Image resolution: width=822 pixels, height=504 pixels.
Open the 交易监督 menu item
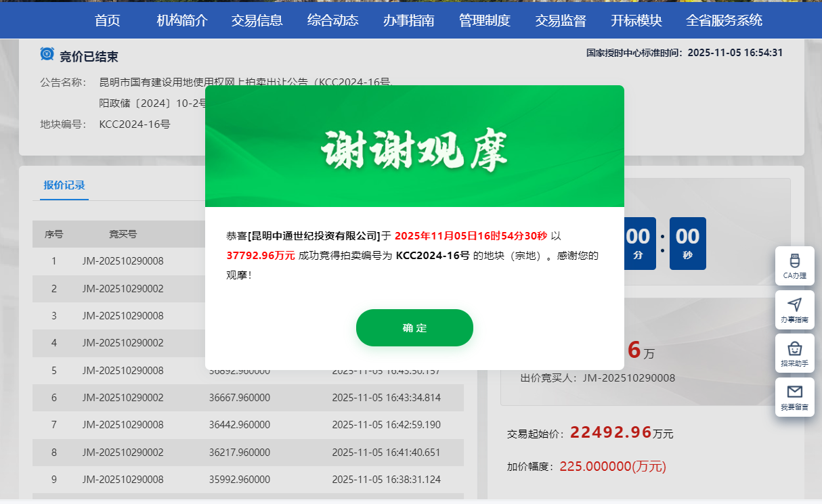561,20
